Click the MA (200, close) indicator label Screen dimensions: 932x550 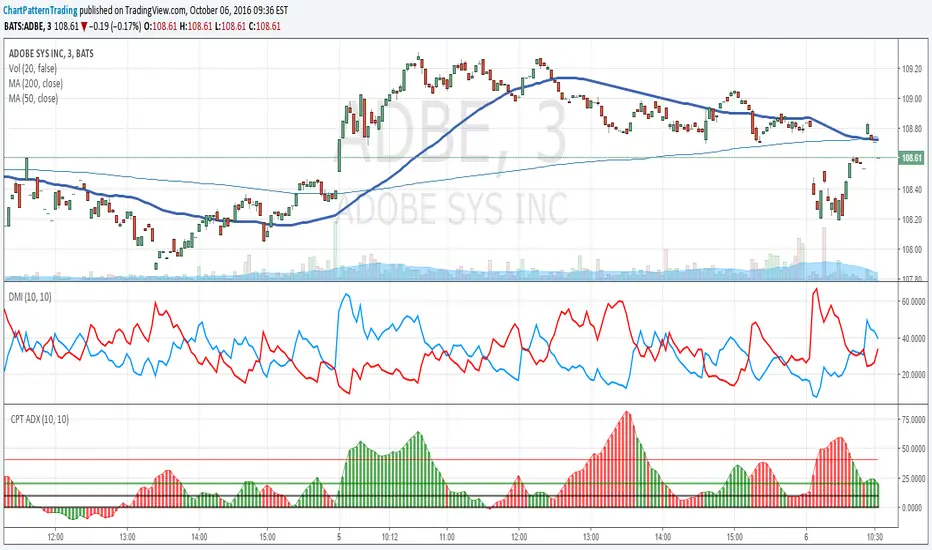coord(36,83)
